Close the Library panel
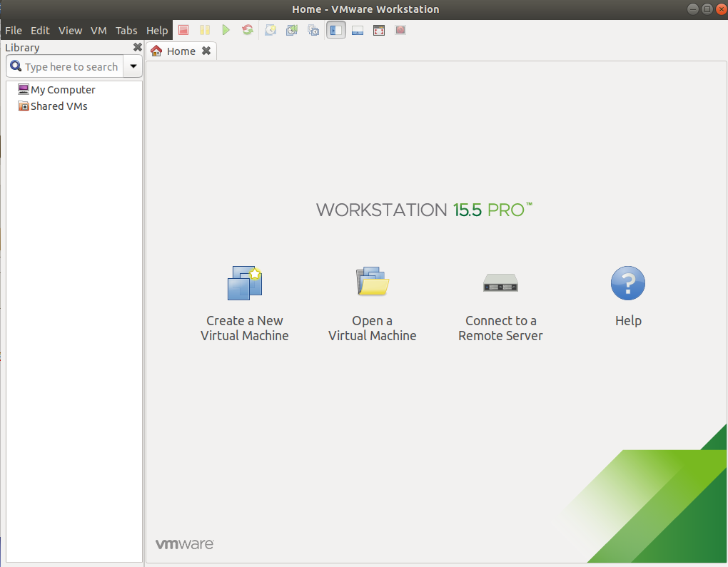Screen dimensions: 728x567 (138, 47)
